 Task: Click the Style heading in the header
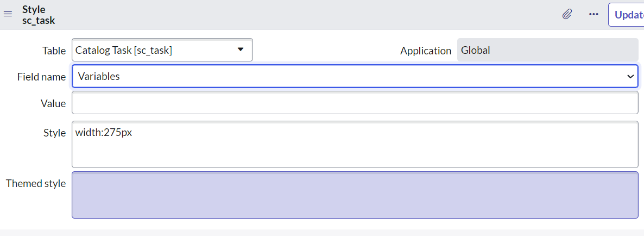click(34, 9)
